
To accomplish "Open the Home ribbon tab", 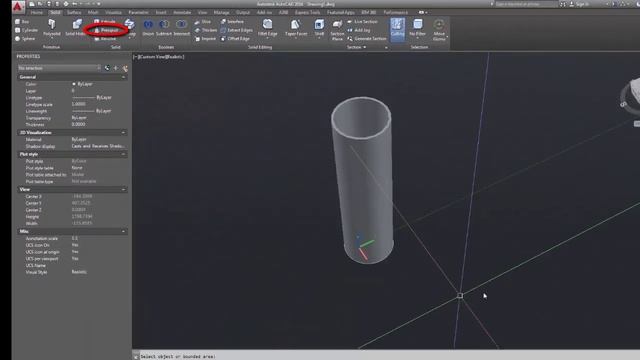I will pos(36,13).
